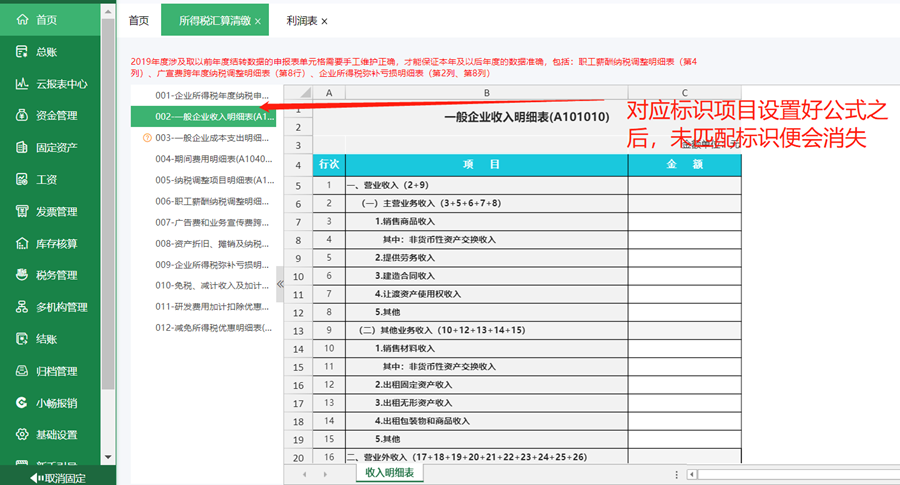Click the 4.出租包装物和商品收入 cell
This screenshot has width=900, height=485.
[487, 421]
